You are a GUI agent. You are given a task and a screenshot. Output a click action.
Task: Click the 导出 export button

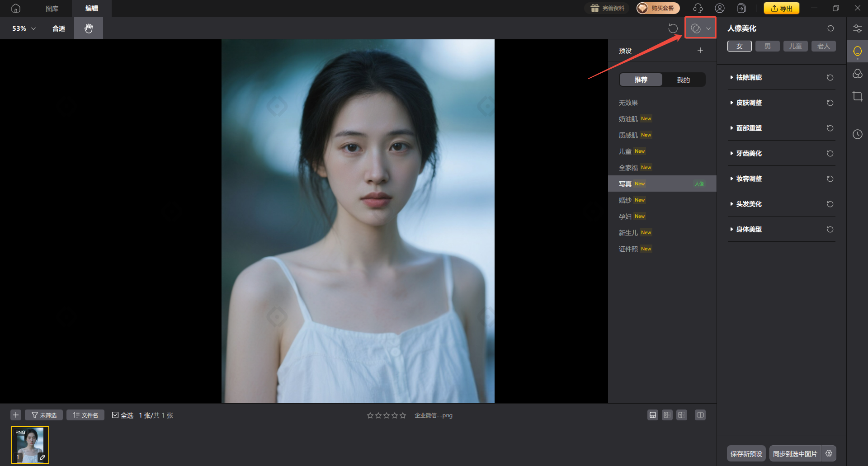point(781,8)
